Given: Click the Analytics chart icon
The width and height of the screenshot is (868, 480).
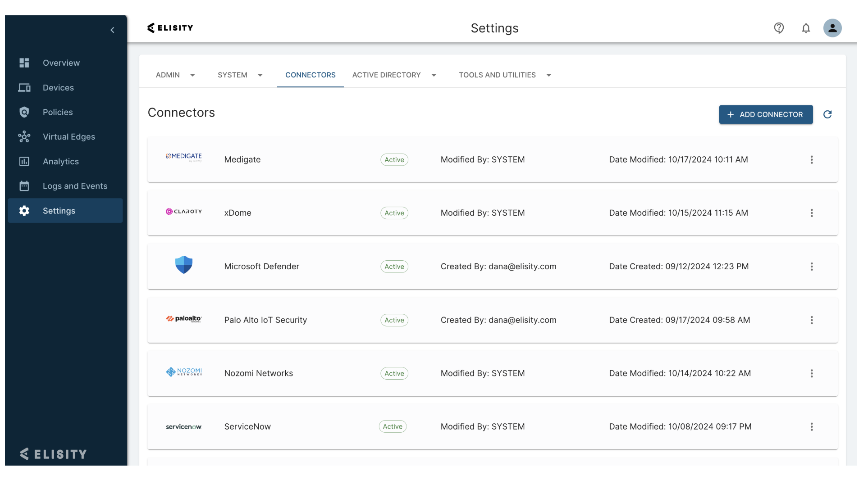Looking at the screenshot, I should pyautogui.click(x=24, y=162).
